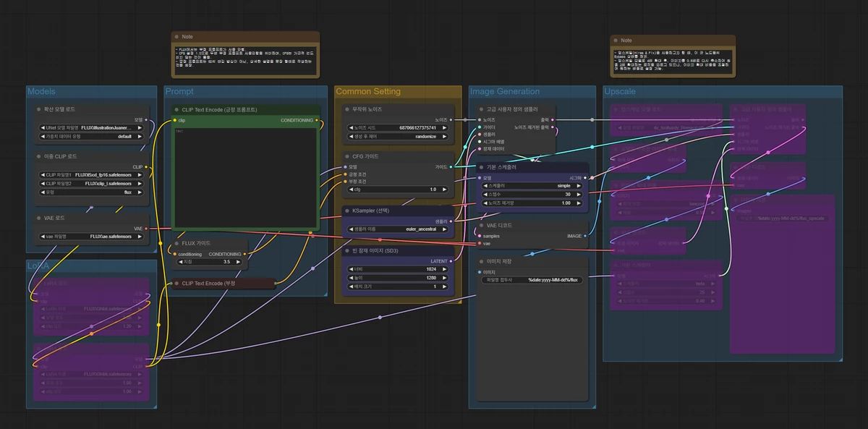Click the VAE output socket of VAE 로드
The height and width of the screenshot is (429, 868).
[146, 228]
